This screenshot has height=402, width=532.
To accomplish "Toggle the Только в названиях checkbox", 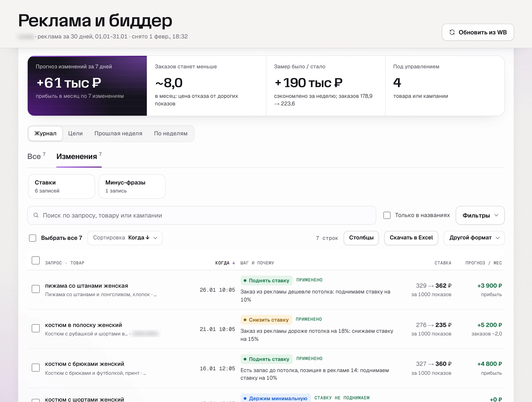I will coord(387,215).
